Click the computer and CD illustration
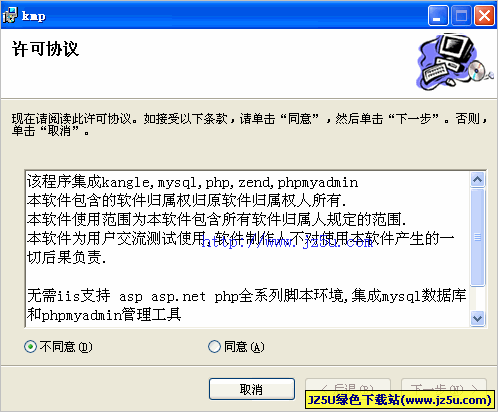 tap(455, 62)
